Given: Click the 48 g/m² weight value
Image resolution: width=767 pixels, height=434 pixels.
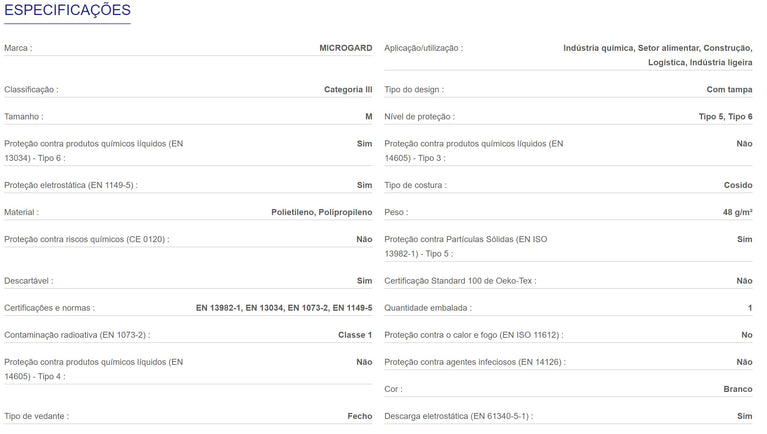Looking at the screenshot, I should pos(737,212).
